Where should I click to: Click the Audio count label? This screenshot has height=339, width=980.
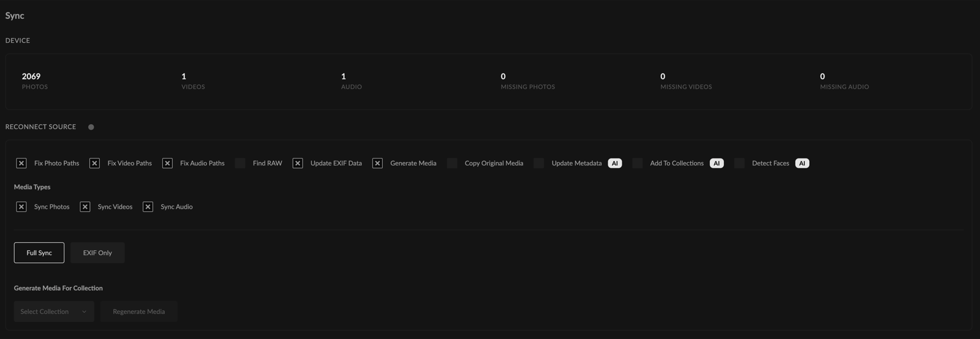(x=352, y=87)
